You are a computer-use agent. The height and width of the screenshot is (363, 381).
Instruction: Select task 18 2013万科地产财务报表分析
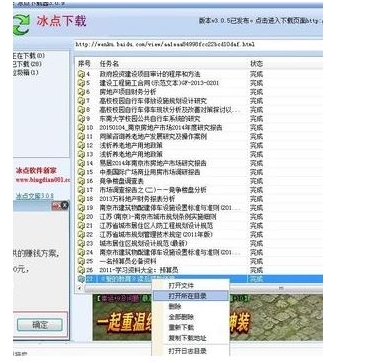(137, 199)
